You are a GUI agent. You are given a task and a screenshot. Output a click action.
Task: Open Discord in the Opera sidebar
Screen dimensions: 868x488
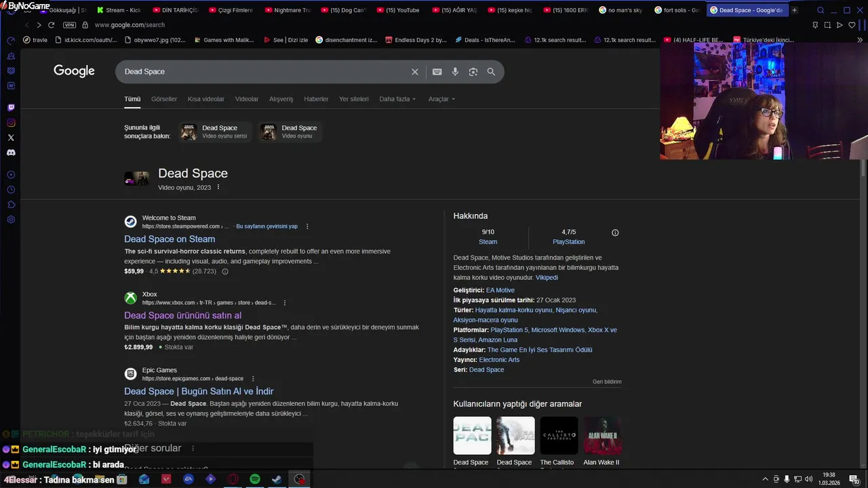(x=11, y=152)
